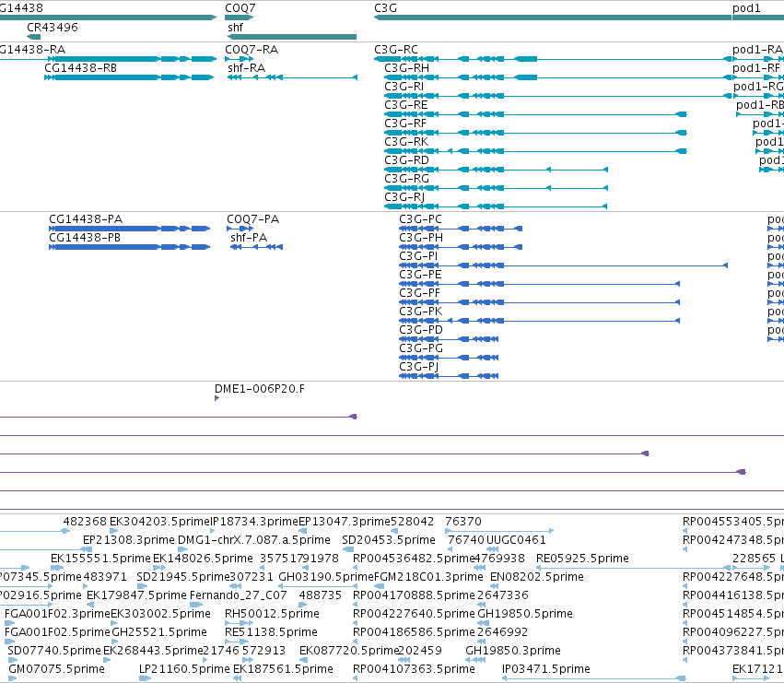Select the C3G-RG transcript label
This screenshot has width=784, height=683.
click(x=406, y=179)
